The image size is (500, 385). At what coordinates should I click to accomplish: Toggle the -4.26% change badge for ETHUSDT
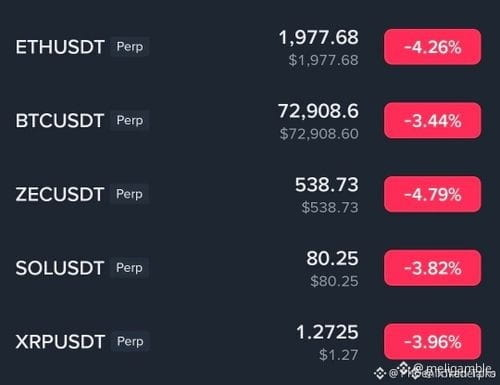(x=432, y=47)
